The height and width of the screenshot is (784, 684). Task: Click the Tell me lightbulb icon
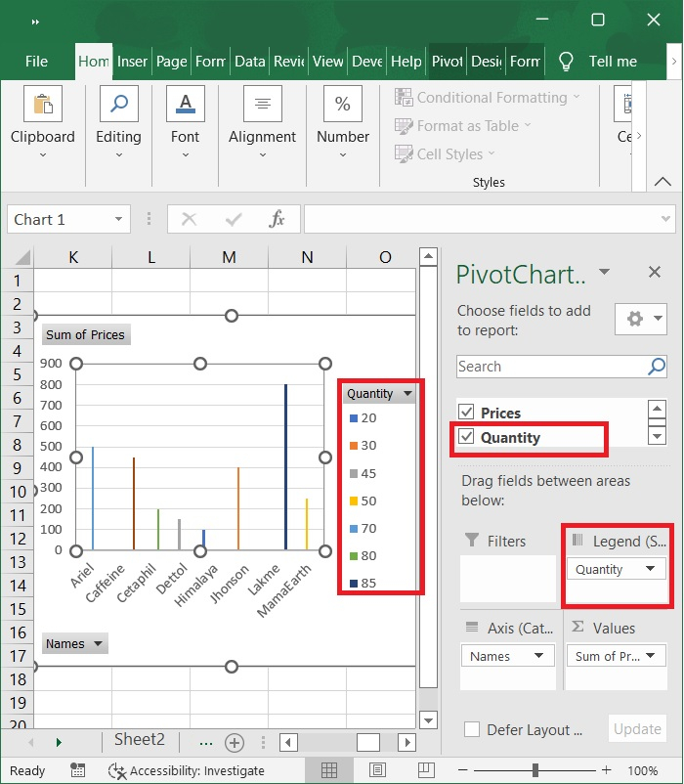coord(566,62)
